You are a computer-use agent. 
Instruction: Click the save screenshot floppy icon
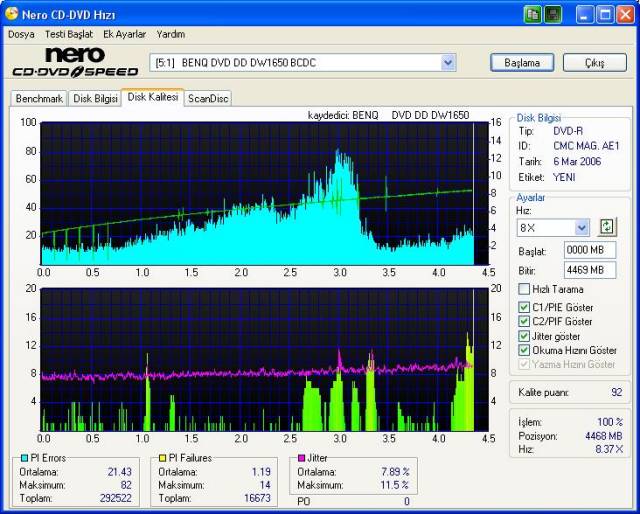pyautogui.click(x=553, y=15)
